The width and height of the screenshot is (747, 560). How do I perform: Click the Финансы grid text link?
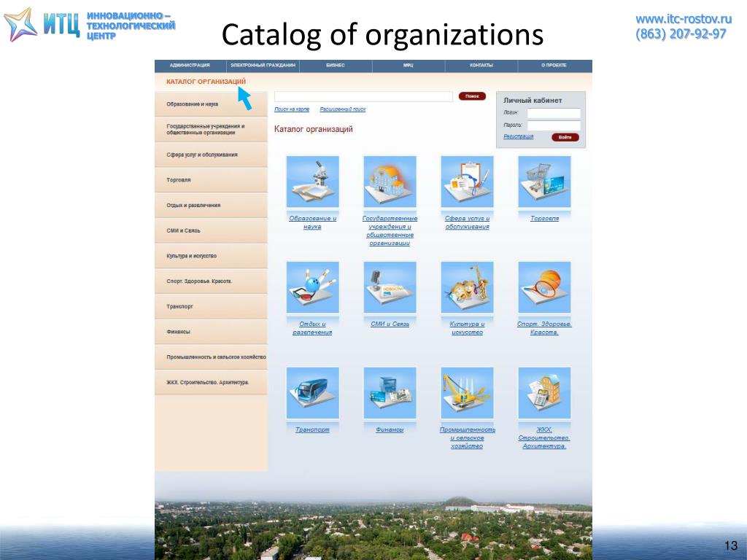click(x=390, y=429)
